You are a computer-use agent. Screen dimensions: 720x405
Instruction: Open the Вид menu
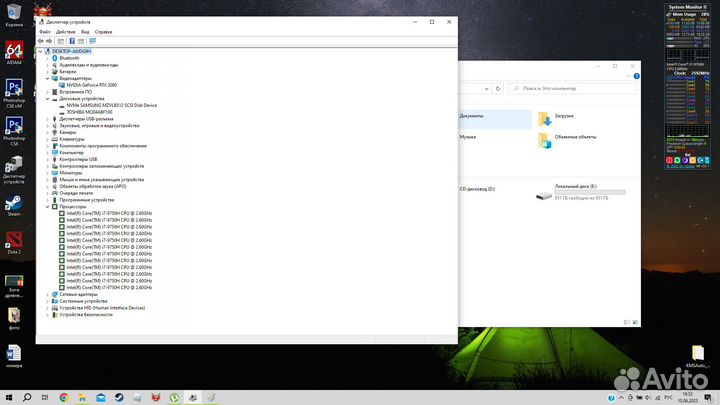(x=85, y=32)
